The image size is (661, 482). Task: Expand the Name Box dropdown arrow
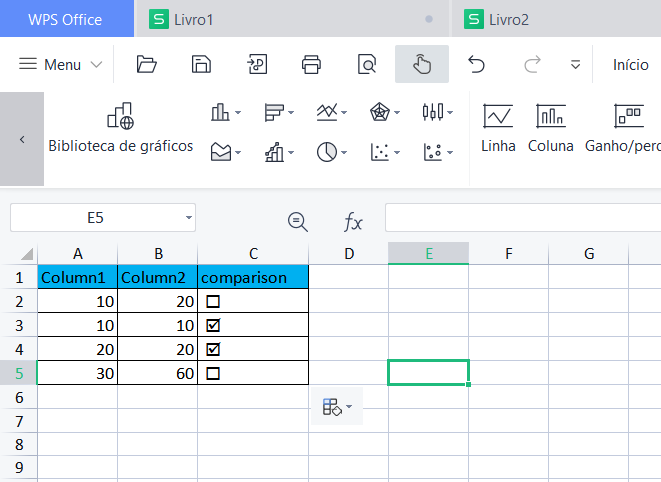(x=188, y=218)
